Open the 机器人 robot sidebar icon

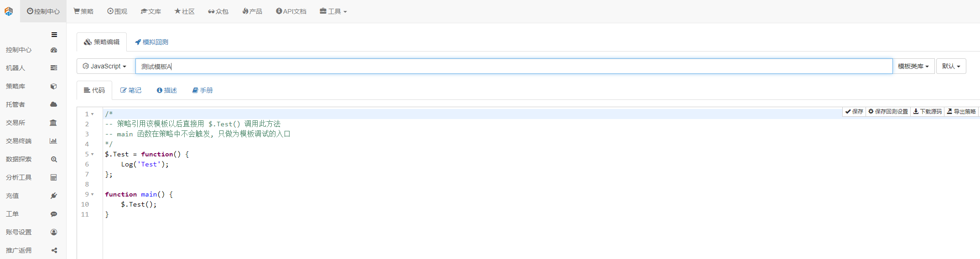(54, 68)
